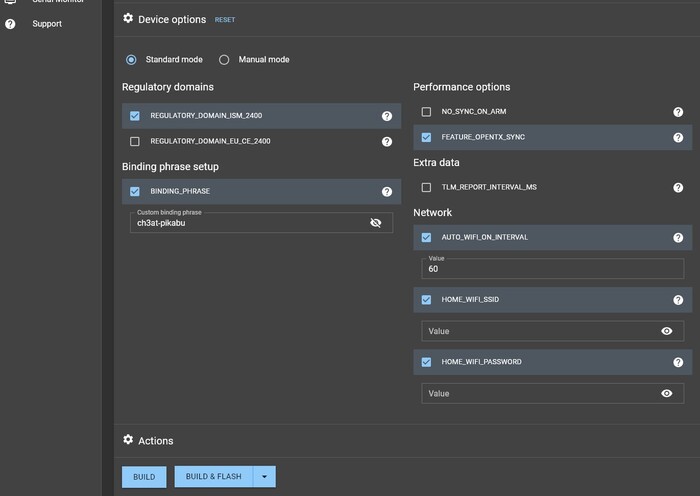Open help for BINDING_PHRASE option
The image size is (700, 496).
(x=387, y=191)
